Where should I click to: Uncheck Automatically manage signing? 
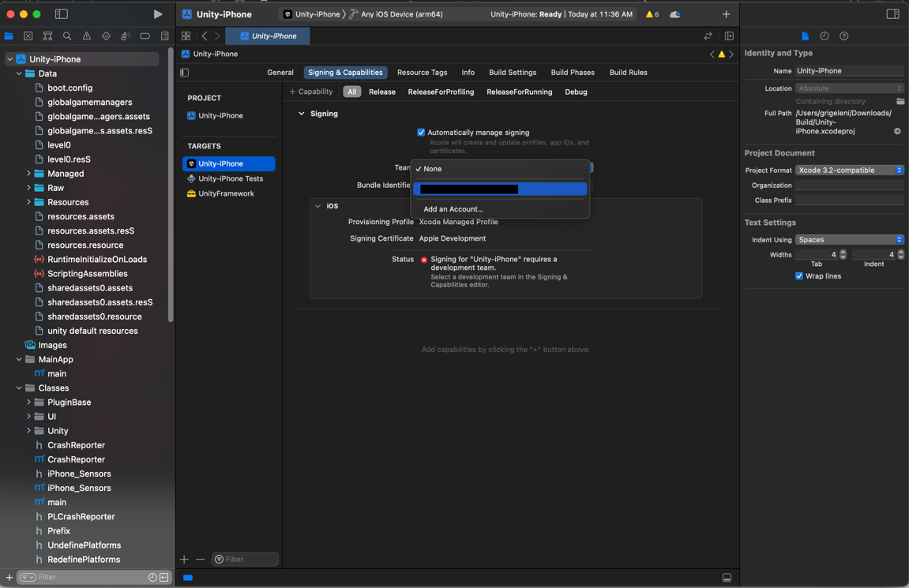coord(421,133)
